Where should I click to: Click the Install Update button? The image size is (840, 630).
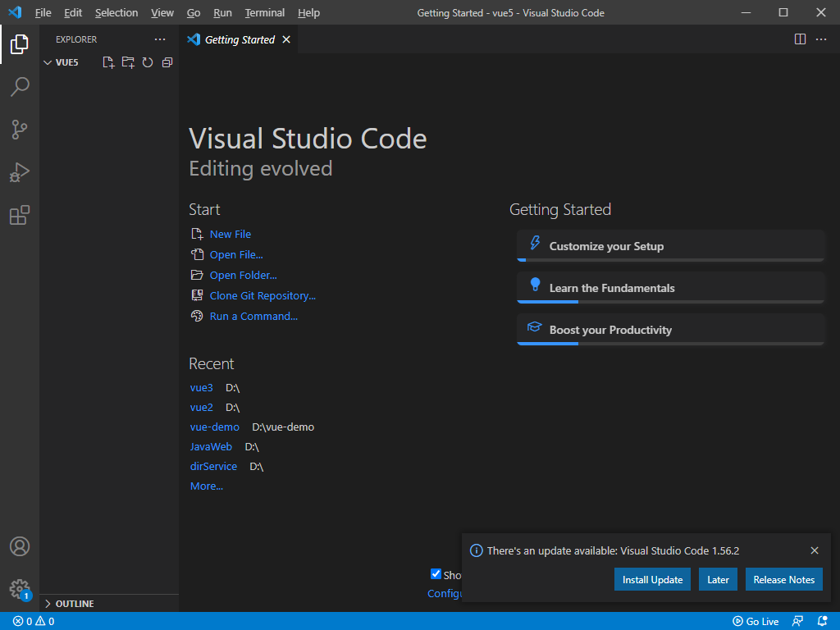(652, 580)
